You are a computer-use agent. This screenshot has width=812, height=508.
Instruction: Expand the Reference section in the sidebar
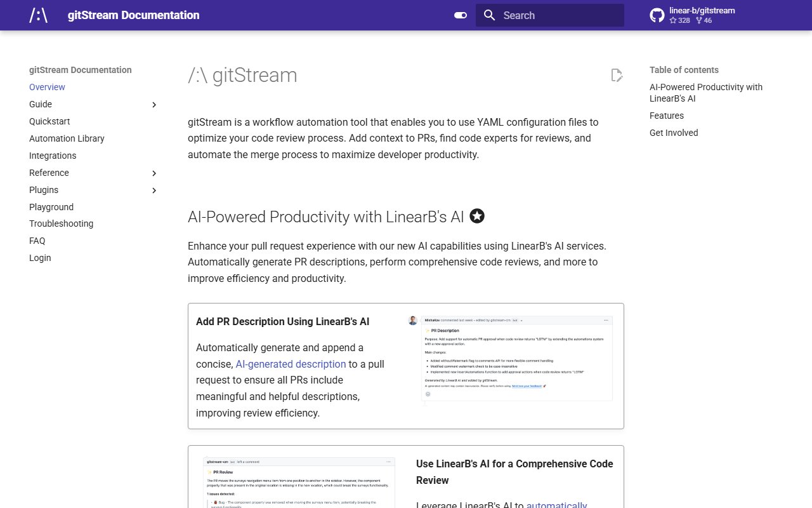(154, 173)
